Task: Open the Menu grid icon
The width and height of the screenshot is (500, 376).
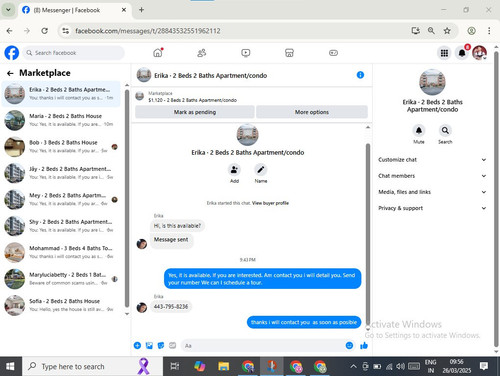Action: 444,53
